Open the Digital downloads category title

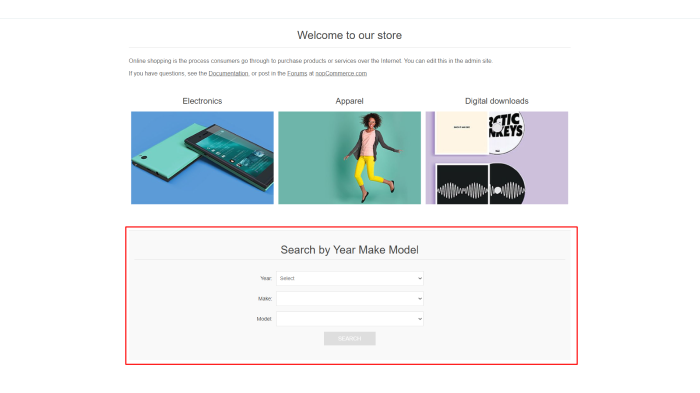click(x=497, y=101)
